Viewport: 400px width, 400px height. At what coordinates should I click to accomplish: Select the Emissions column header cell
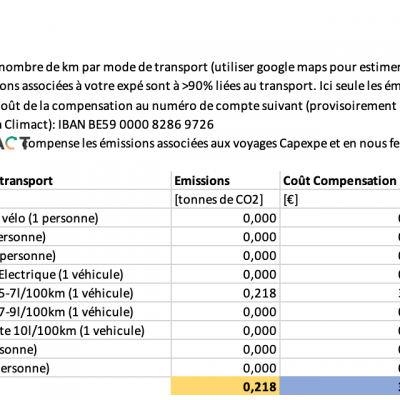(226, 180)
